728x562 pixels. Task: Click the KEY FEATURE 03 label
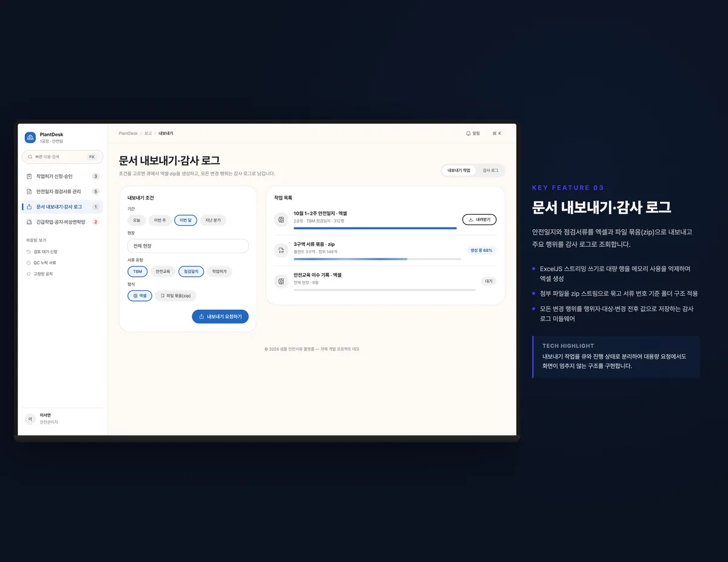(568, 188)
